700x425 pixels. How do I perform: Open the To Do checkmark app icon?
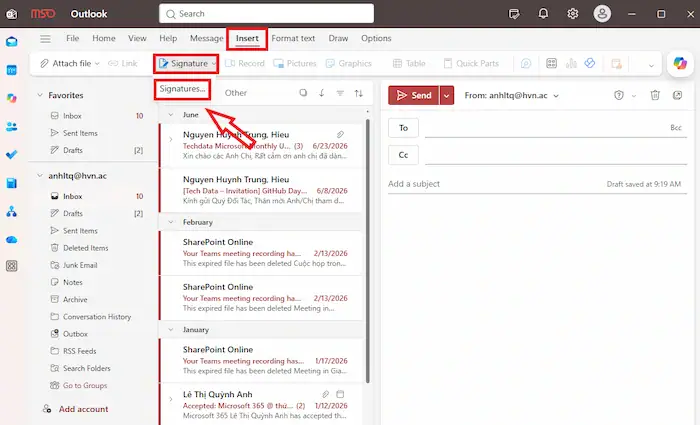point(12,154)
